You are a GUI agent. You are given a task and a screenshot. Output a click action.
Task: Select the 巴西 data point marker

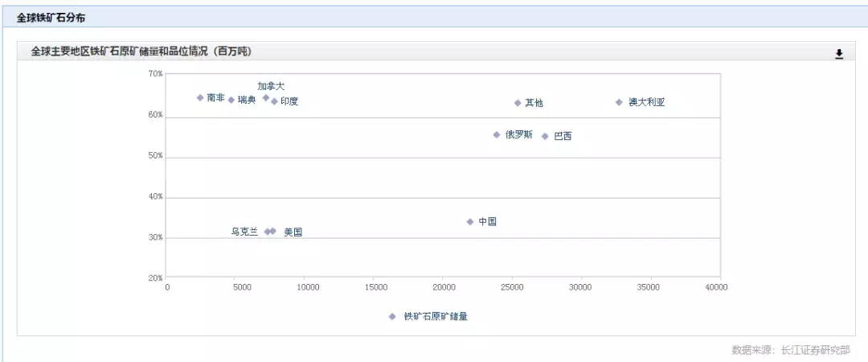point(545,137)
